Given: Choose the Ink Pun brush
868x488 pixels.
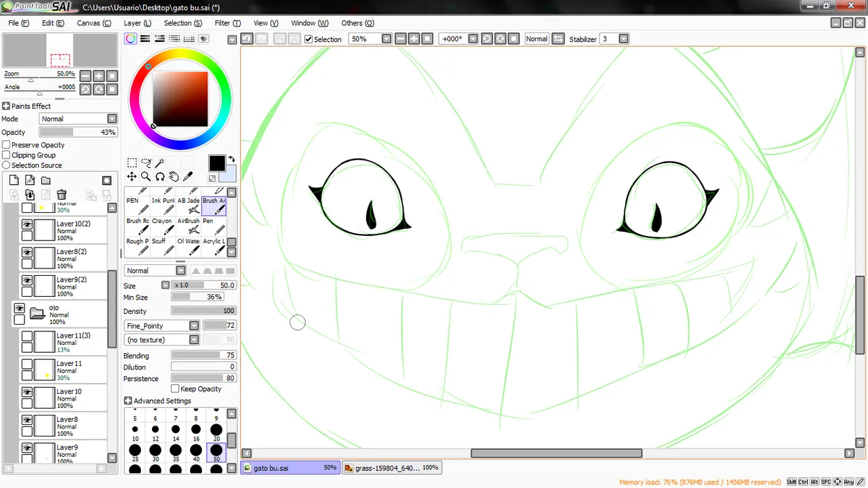Looking at the screenshot, I should [x=163, y=207].
